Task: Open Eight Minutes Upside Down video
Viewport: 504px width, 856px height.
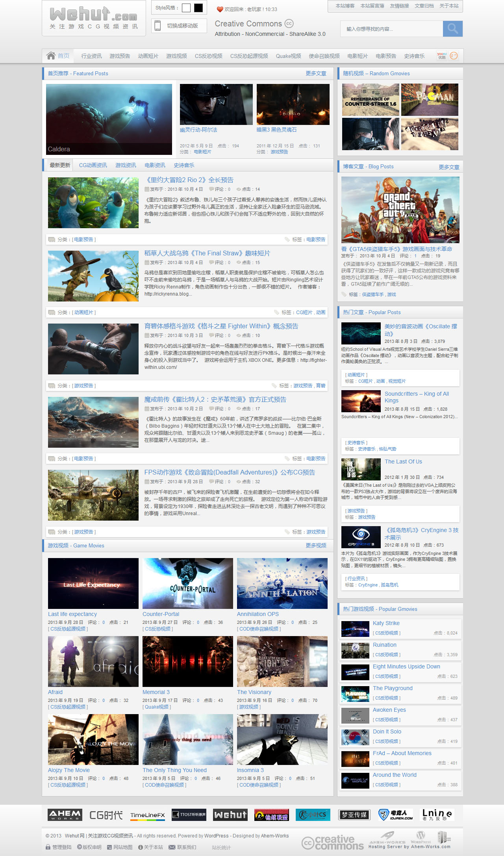Action: click(406, 666)
